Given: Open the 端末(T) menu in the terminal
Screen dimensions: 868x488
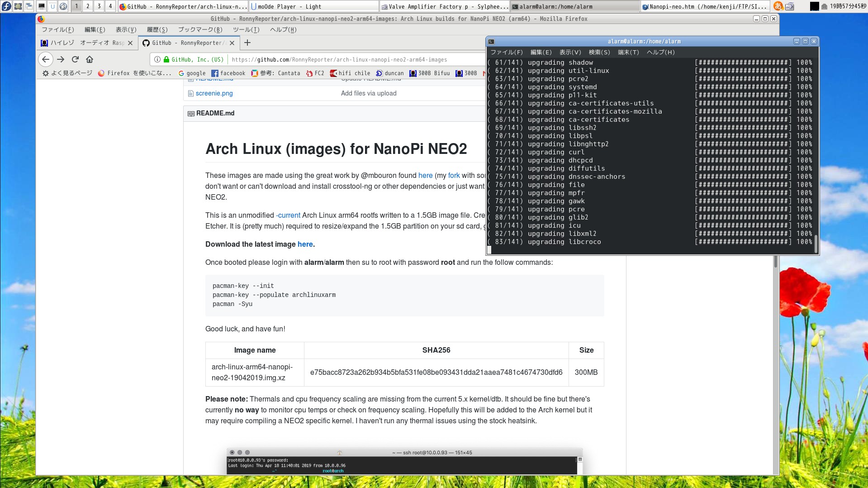Looking at the screenshot, I should [628, 52].
